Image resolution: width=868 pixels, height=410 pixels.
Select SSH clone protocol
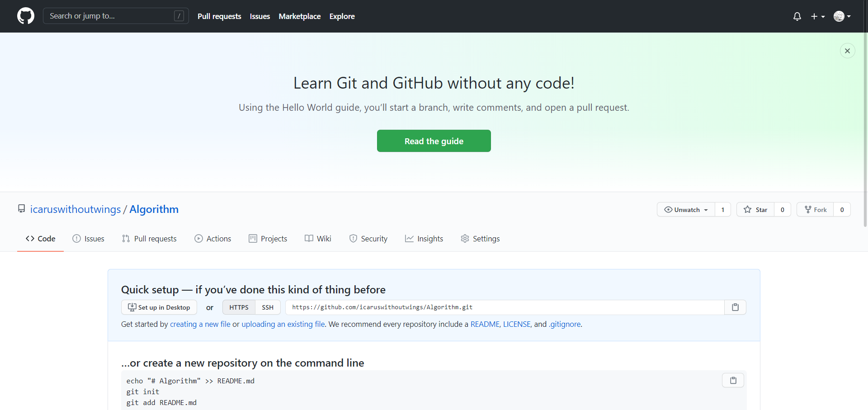pos(268,307)
